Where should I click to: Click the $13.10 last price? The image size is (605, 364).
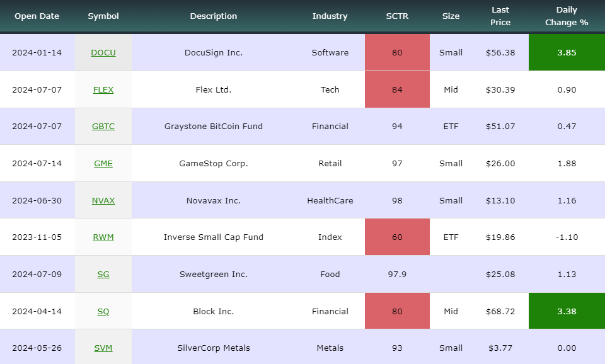point(500,200)
